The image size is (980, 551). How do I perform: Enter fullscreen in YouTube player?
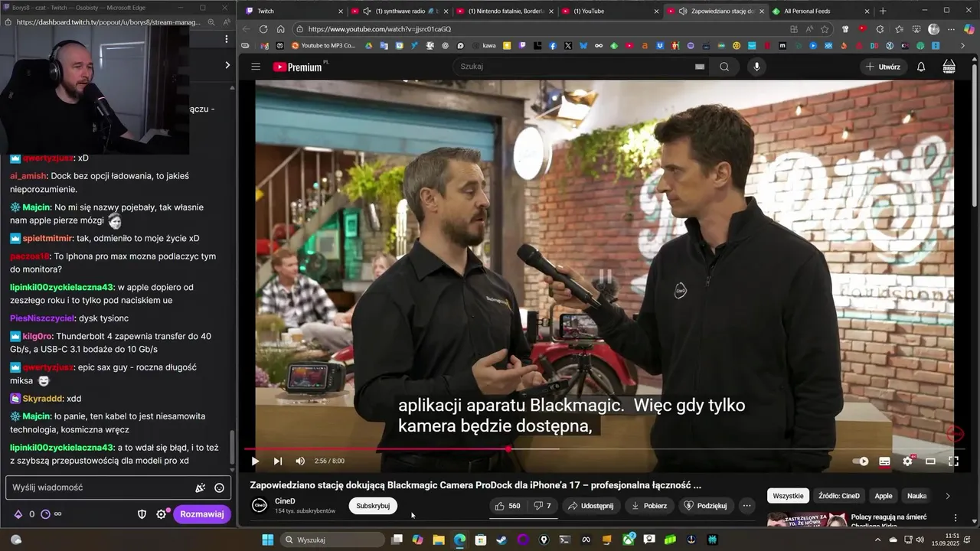click(x=953, y=461)
